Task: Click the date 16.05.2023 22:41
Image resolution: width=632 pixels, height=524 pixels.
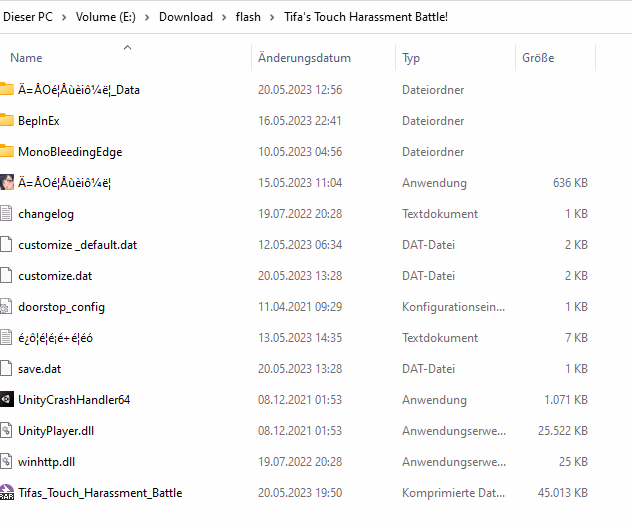Action: coord(300,121)
